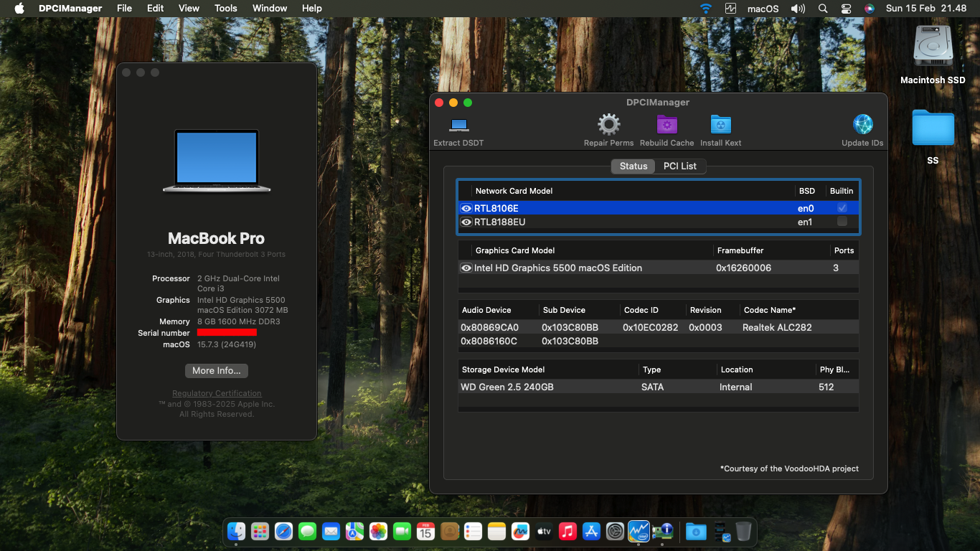Click the Intel Power Gadget Dock icon

(639, 531)
